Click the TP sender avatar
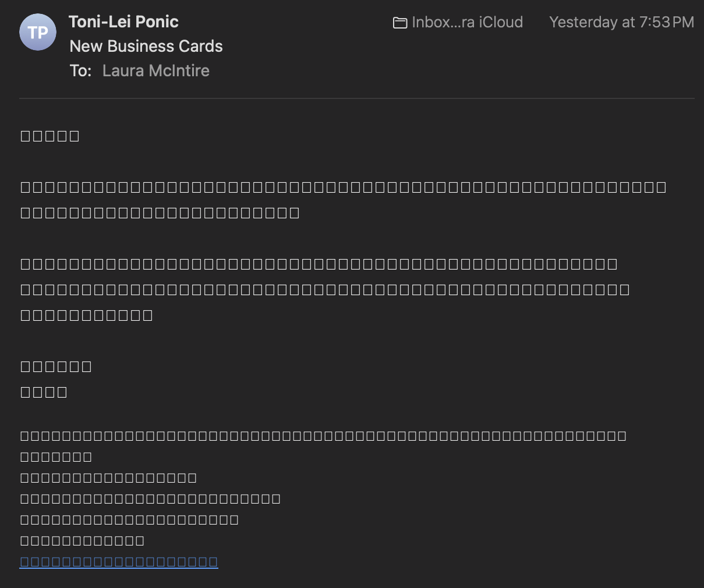The image size is (704, 588). coord(38,32)
